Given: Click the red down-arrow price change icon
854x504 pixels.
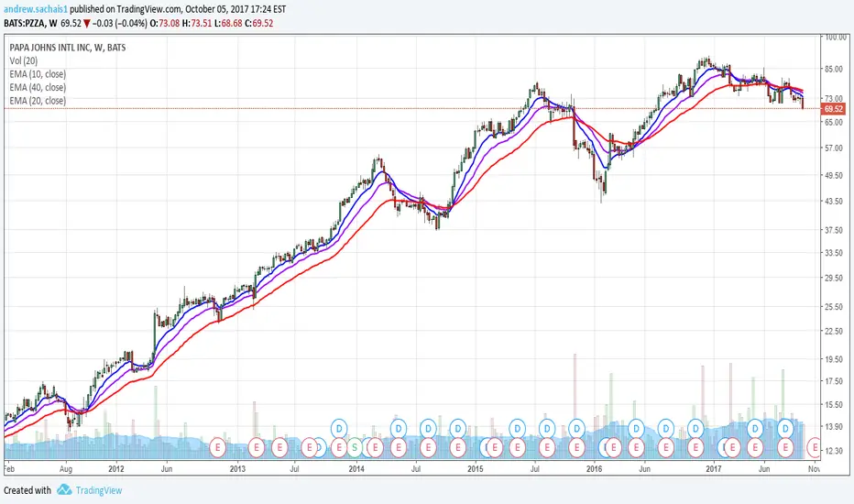Looking at the screenshot, I should coord(87,24).
